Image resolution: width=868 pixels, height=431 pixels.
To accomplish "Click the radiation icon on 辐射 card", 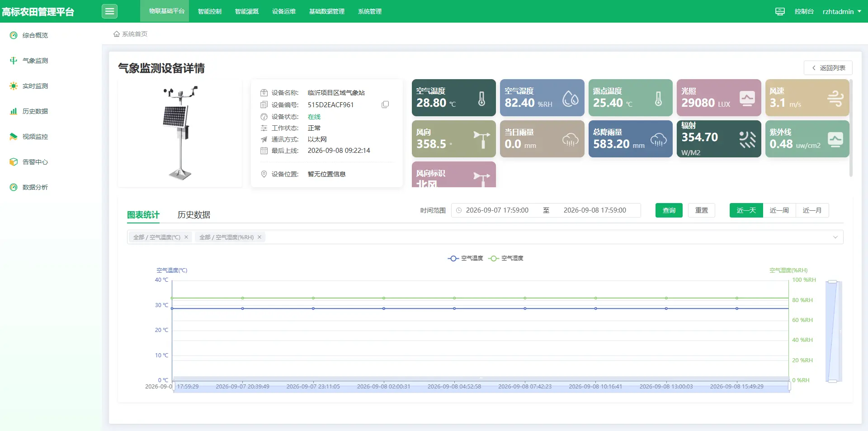I will pos(747,139).
